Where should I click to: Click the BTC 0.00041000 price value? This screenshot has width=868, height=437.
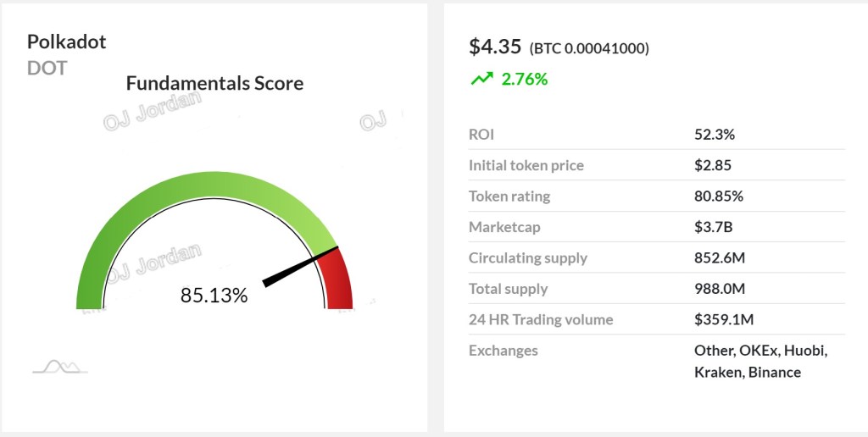coord(589,48)
